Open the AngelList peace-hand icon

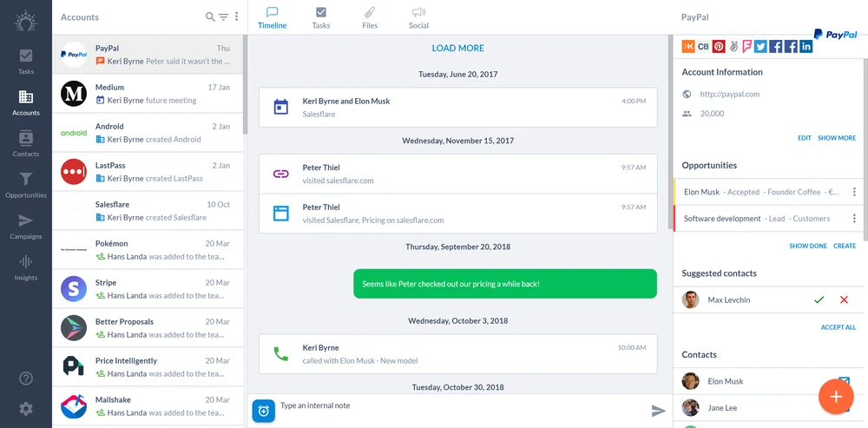733,47
